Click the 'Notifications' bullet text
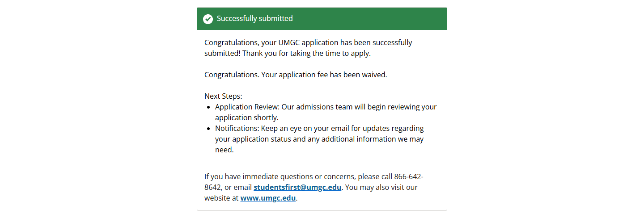The image size is (644, 218). (319, 139)
